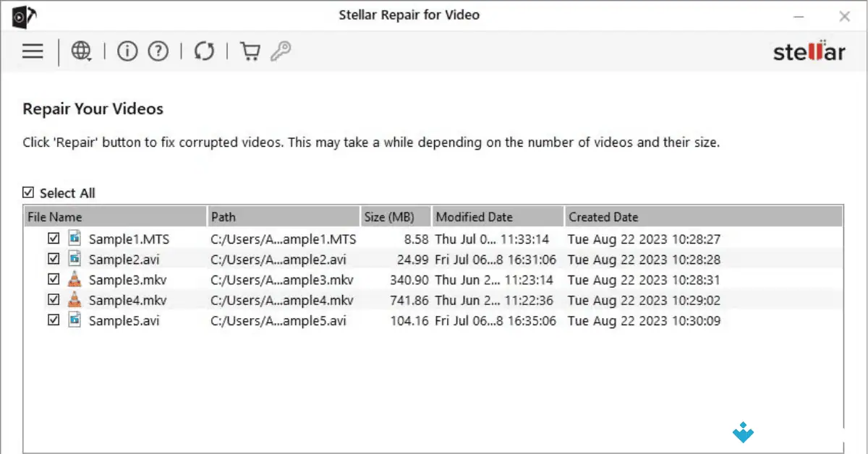868x454 pixels.
Task: Click the update/refresh icon
Action: pyautogui.click(x=203, y=51)
